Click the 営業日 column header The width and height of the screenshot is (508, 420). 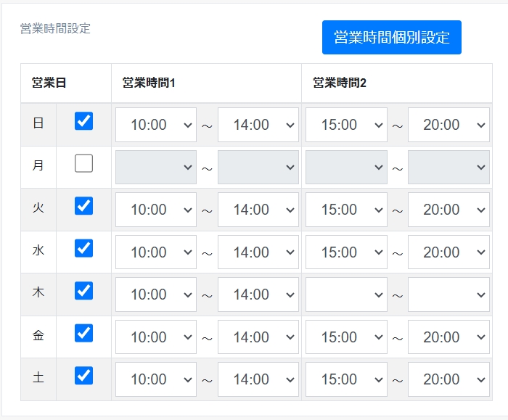click(x=49, y=83)
